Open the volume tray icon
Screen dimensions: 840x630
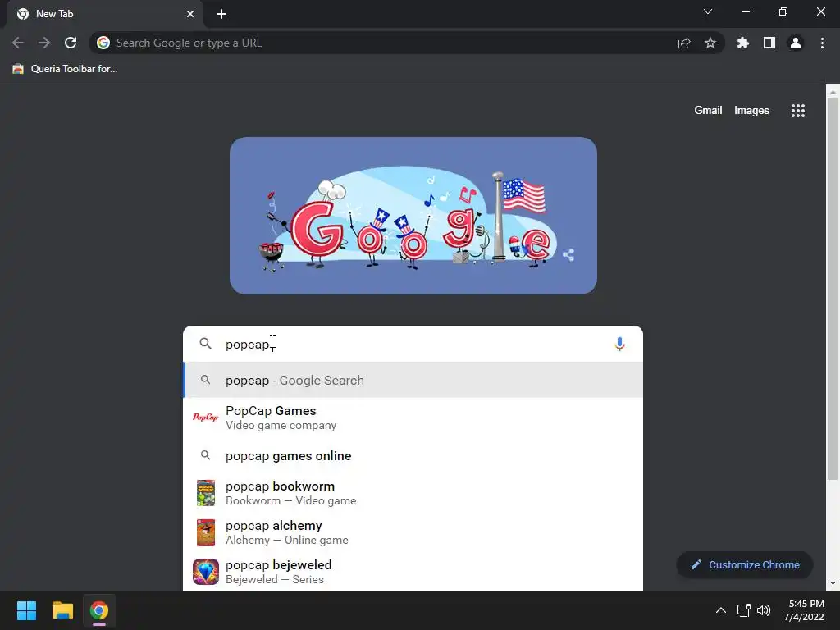764,610
